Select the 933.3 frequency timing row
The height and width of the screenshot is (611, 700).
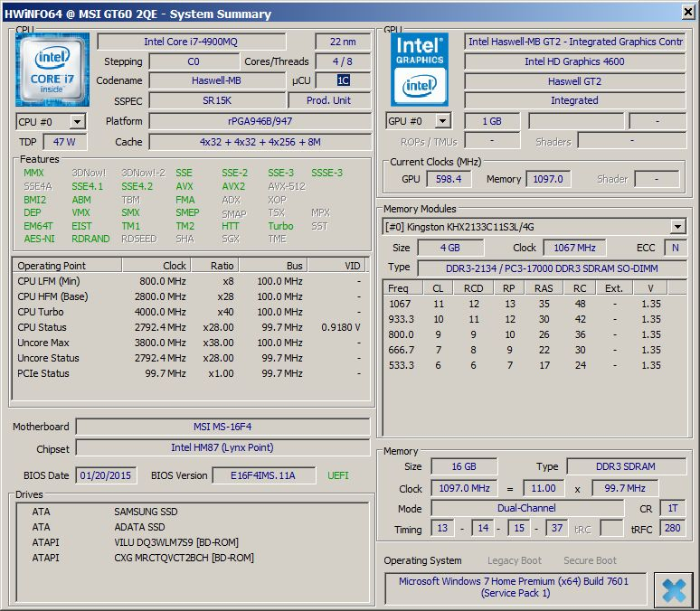pyautogui.click(x=534, y=319)
